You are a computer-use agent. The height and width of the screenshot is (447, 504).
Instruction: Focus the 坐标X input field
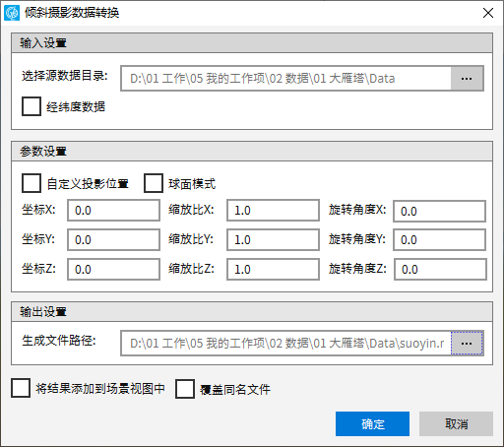113,210
